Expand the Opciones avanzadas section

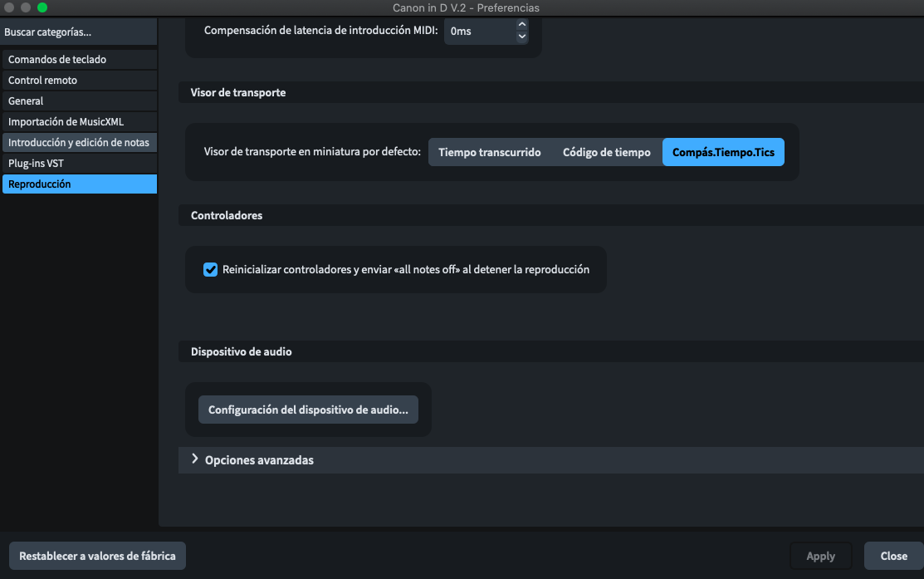(259, 460)
